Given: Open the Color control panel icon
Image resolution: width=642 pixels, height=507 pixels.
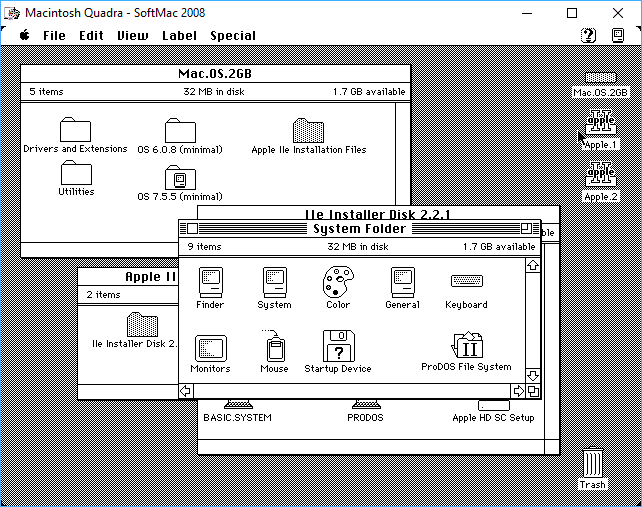Looking at the screenshot, I should (x=338, y=281).
